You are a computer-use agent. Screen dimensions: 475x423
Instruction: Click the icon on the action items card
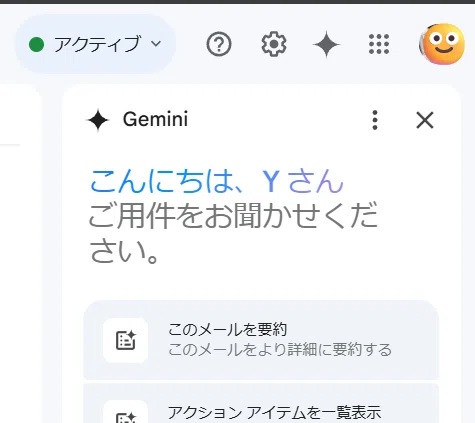tap(126, 413)
